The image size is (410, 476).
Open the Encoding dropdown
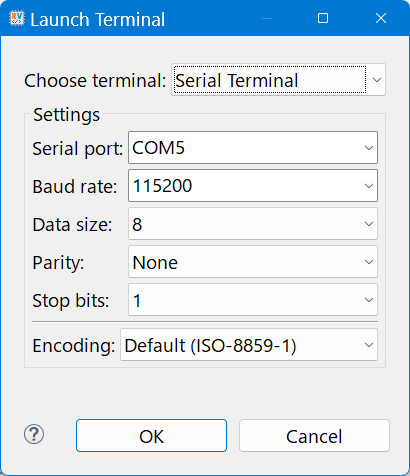(x=249, y=345)
